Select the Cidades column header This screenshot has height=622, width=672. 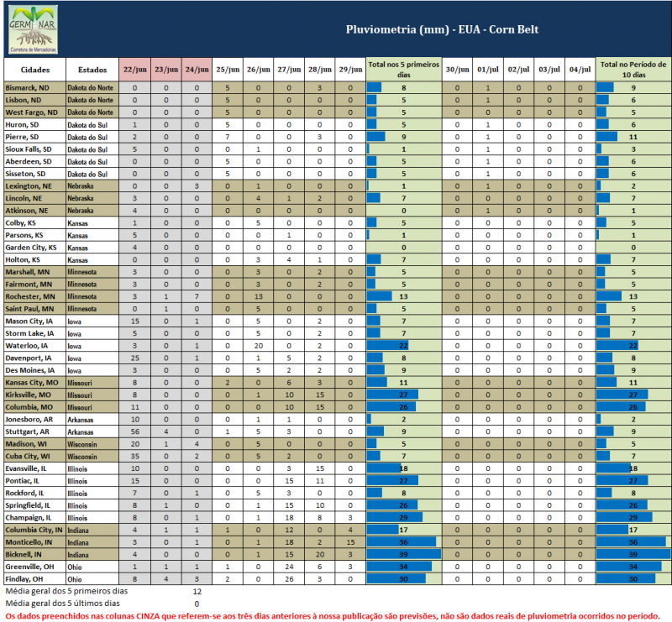tap(34, 70)
